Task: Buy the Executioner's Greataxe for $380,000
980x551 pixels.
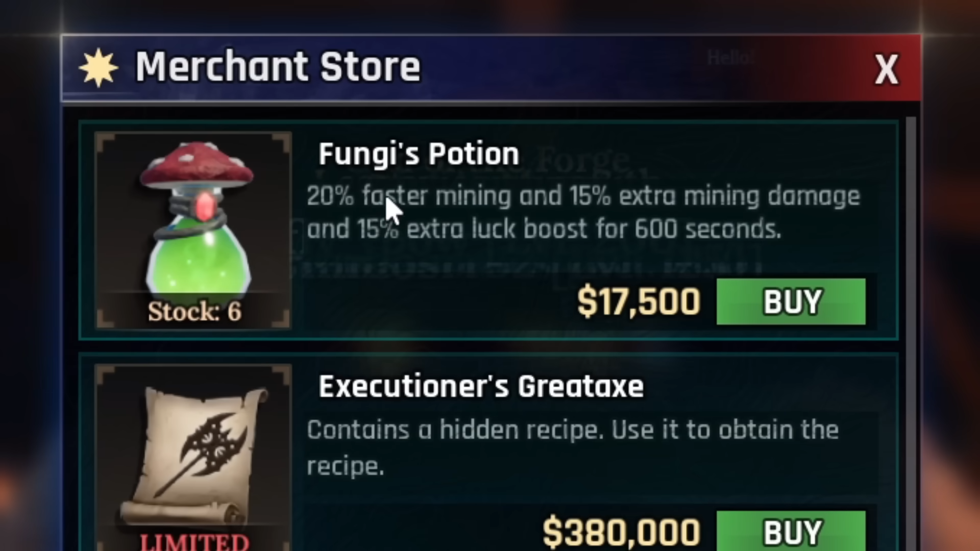Action: coord(791,531)
